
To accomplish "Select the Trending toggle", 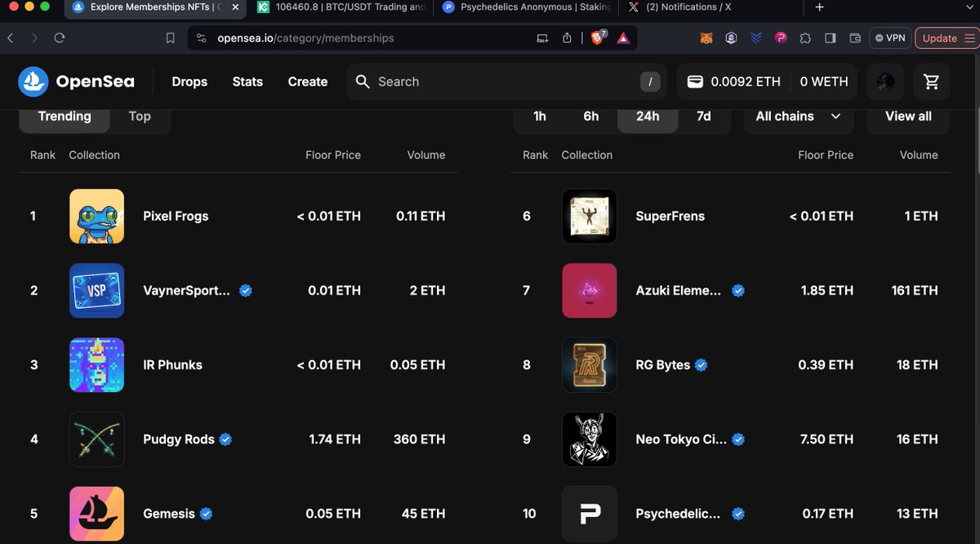I will coord(65,116).
